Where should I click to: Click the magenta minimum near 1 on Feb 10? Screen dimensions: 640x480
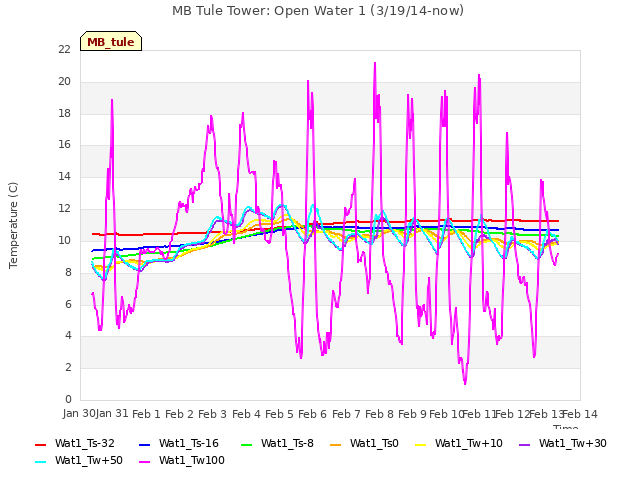point(465,383)
